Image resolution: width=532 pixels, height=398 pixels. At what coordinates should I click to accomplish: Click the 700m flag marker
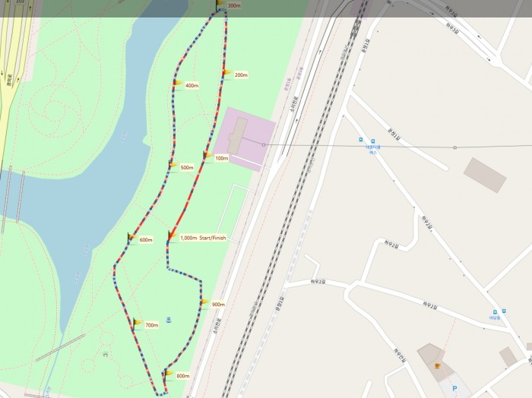[138, 323]
